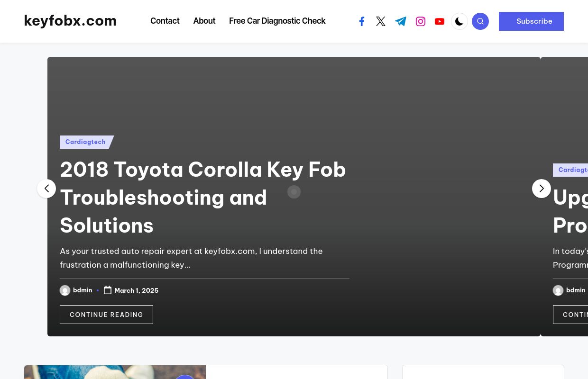This screenshot has width=588, height=379.
Task: Open the keyfobx.com Facebook page
Action: 362,21
